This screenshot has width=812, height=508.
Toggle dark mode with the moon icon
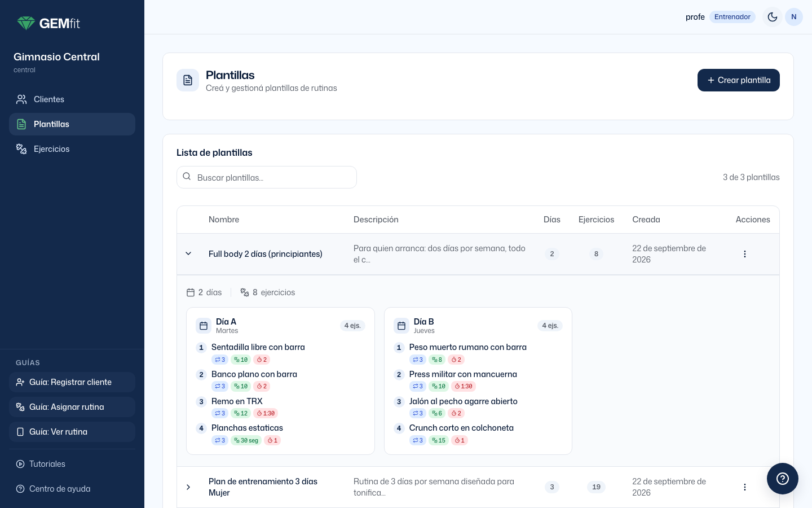pyautogui.click(x=773, y=17)
